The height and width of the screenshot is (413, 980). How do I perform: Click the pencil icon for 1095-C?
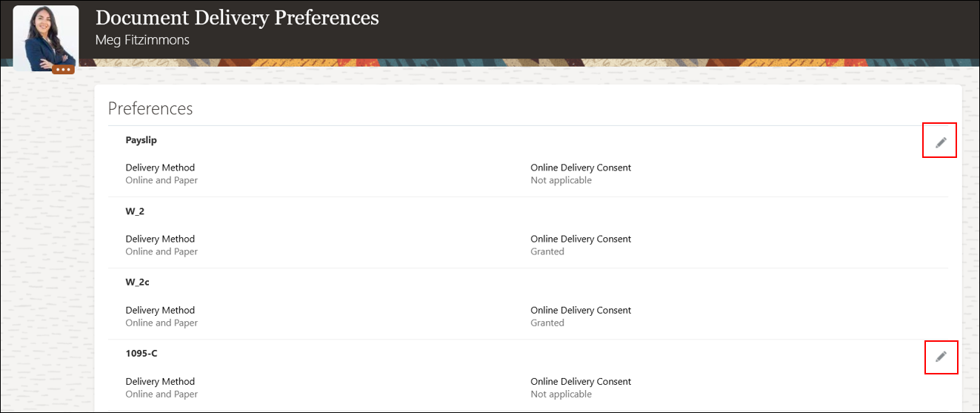(941, 357)
